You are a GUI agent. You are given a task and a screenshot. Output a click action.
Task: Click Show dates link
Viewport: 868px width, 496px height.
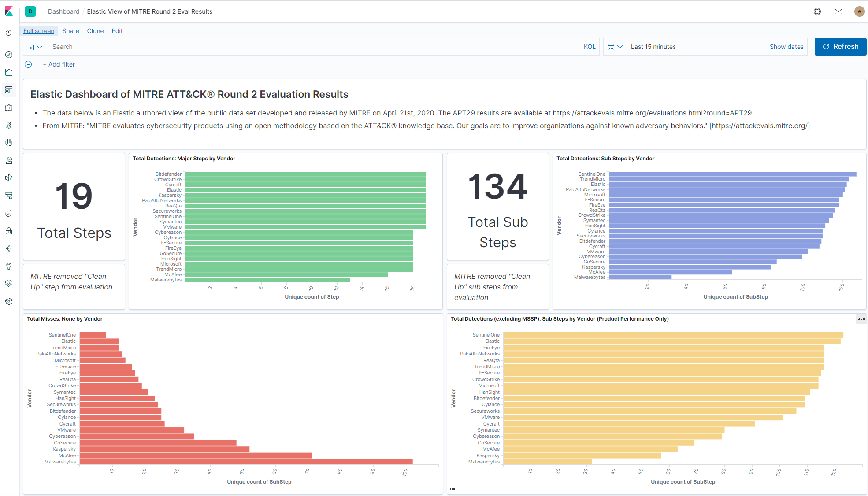(786, 47)
